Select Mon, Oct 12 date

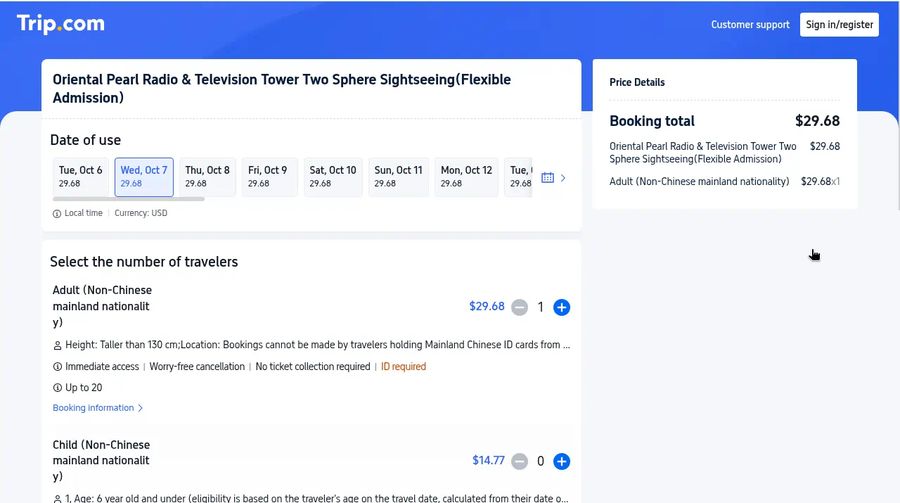point(466,177)
